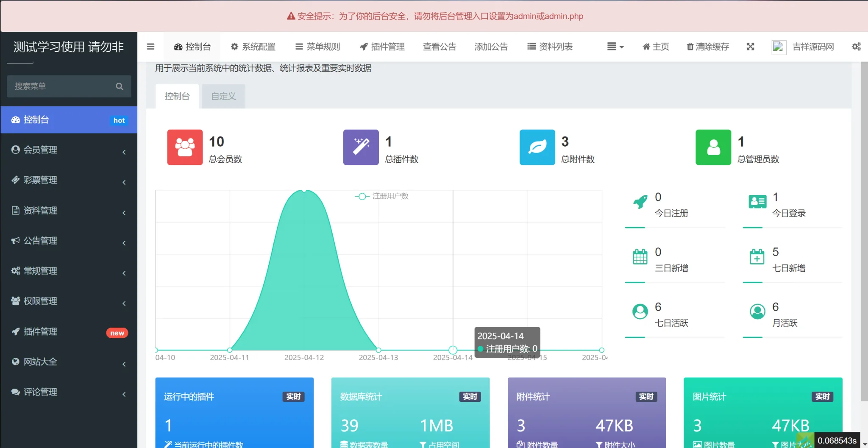
Task: Open the settings gear at top right
Action: [856, 47]
